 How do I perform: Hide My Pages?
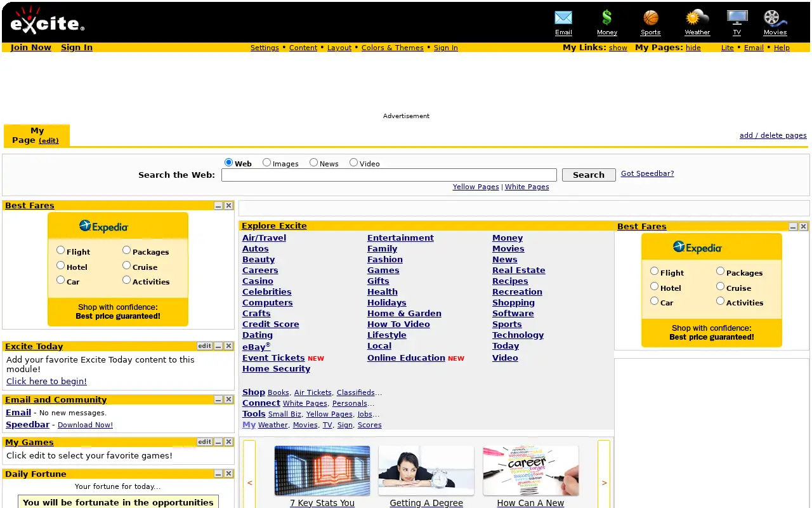[693, 48]
